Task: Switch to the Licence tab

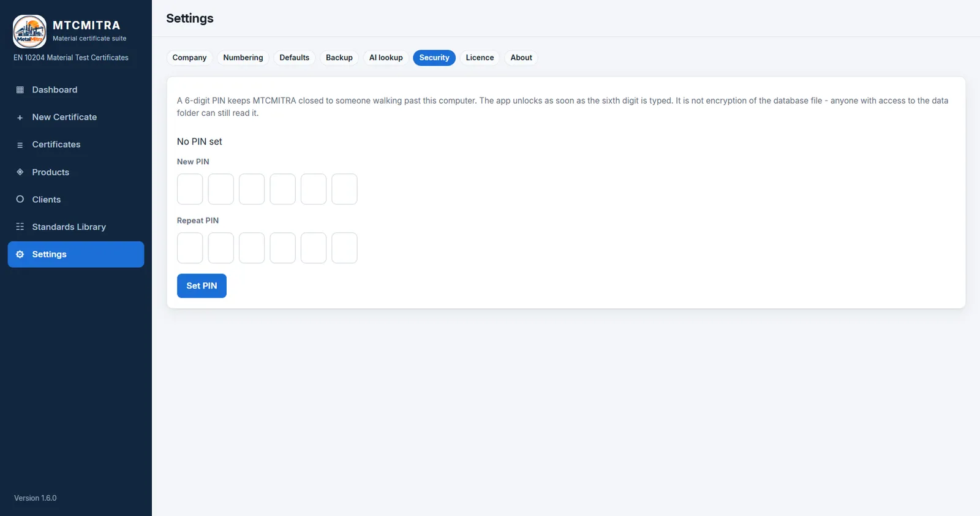Action: [480, 58]
